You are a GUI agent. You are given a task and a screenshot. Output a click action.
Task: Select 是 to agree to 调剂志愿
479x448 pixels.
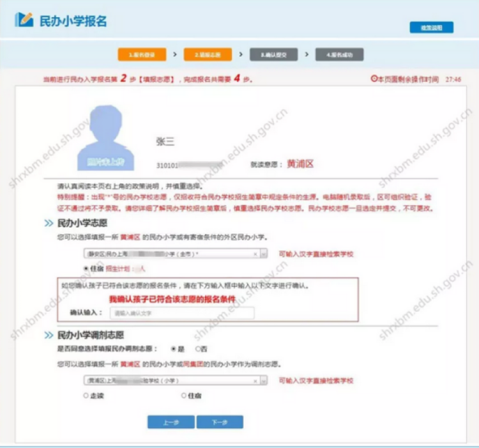coord(173,349)
